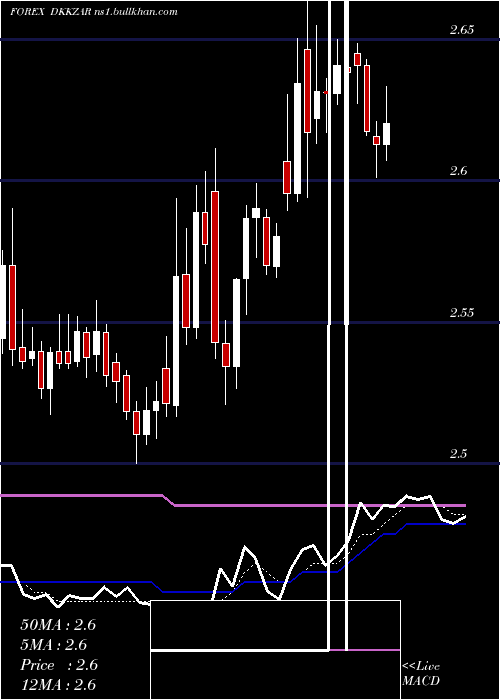Click the 5MA : 2.6 readout
The image size is (500, 700).
pos(54,645)
